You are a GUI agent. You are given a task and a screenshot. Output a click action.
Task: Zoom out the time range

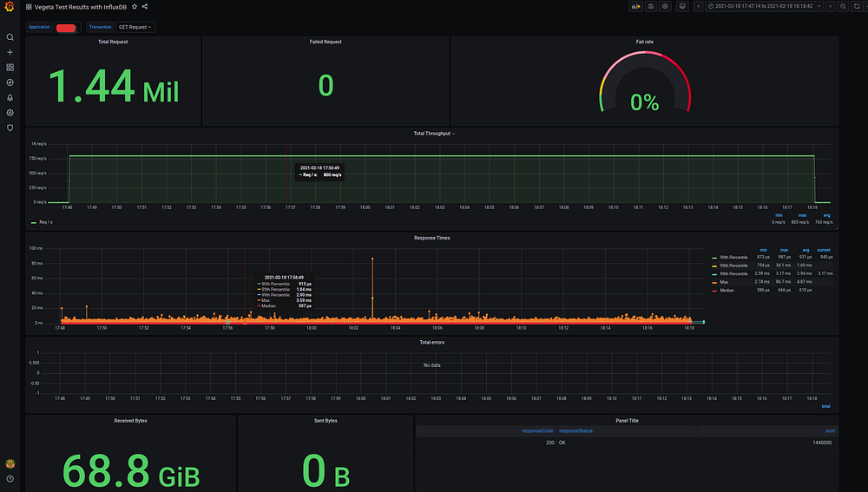point(843,6)
